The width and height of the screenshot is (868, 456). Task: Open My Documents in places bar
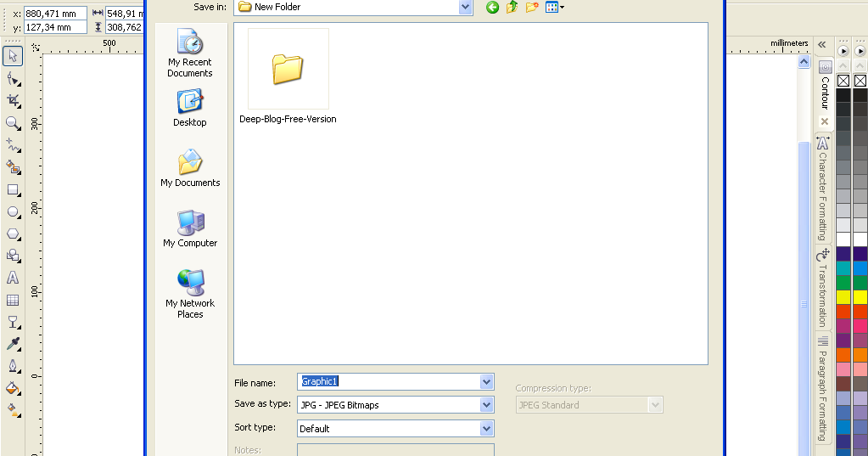point(190,168)
